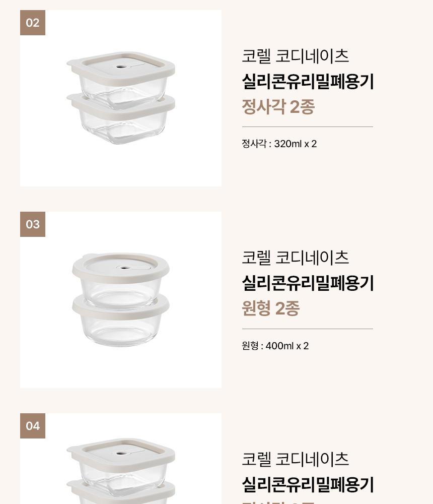Click the 정사각 : 320ml x 2 capacity text
433x504 pixels.
[279, 144]
